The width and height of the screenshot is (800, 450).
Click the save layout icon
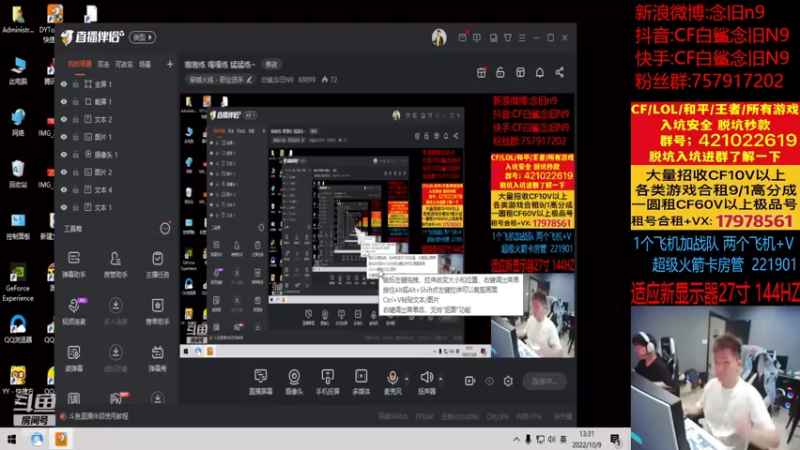coord(493,38)
